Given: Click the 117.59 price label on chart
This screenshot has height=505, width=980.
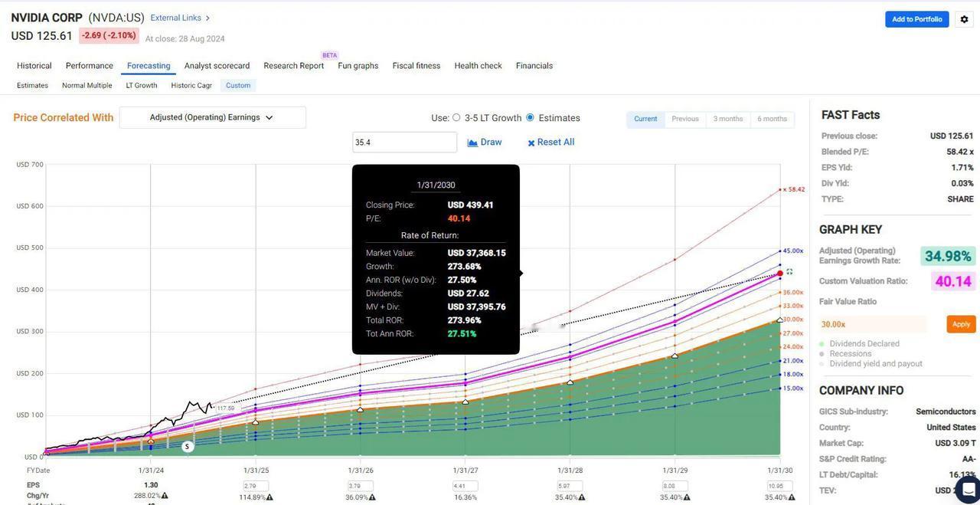Looking at the screenshot, I should (225, 408).
